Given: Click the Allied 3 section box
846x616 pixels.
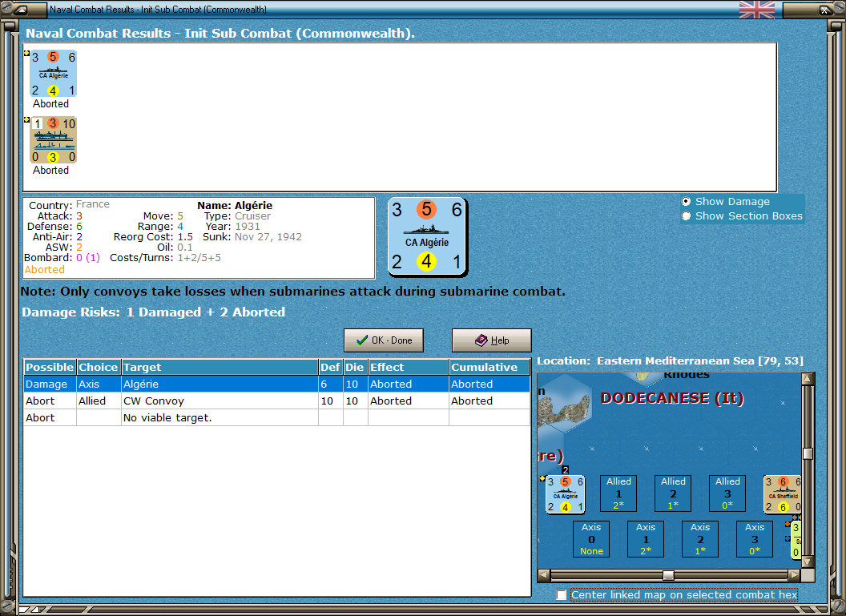Looking at the screenshot, I should pyautogui.click(x=727, y=493).
